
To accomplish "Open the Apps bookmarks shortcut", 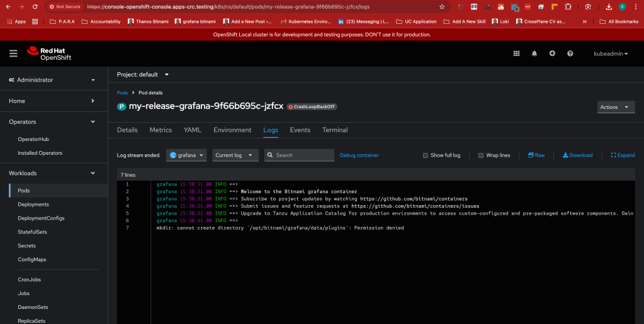I will tap(16, 21).
